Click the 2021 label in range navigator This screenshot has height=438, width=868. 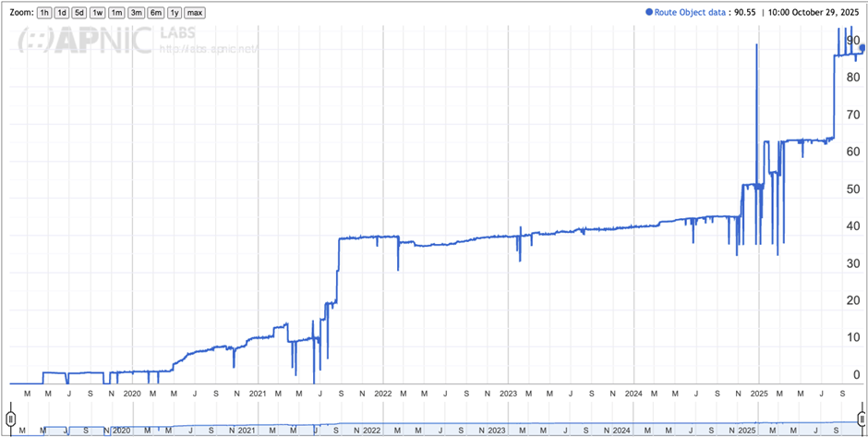(x=247, y=431)
